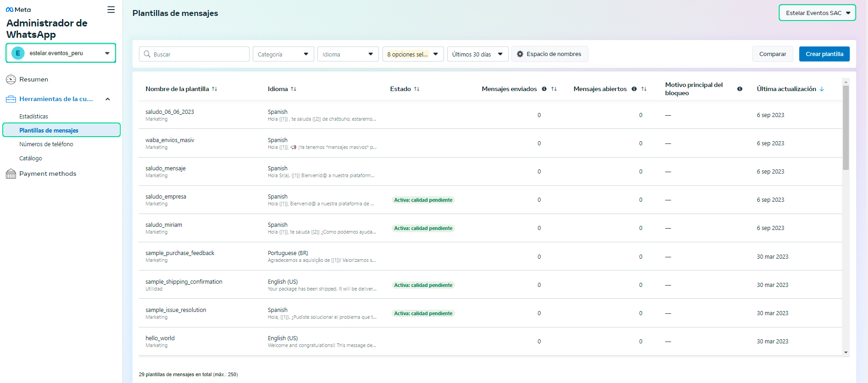Image resolution: width=868 pixels, height=383 pixels.
Task: Click the info icon beside Mensajes enviados
Action: click(544, 89)
